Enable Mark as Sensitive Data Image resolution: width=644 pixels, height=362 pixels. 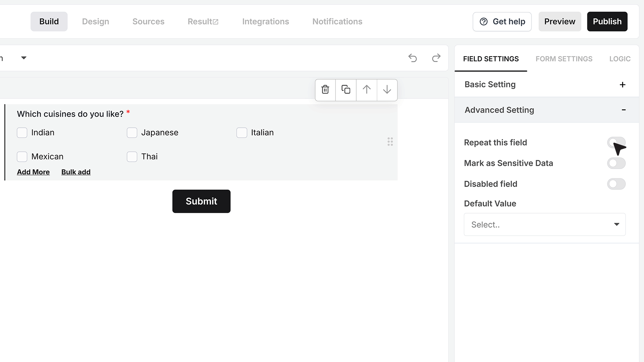[x=616, y=163]
